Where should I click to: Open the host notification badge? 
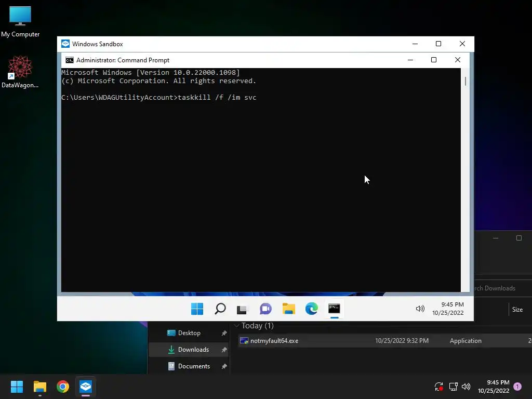tap(517, 387)
